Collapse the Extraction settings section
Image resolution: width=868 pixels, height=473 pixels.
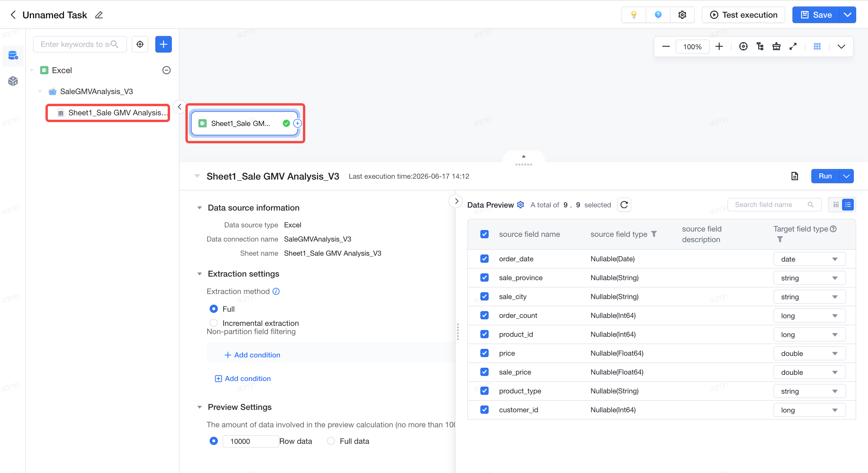point(200,274)
